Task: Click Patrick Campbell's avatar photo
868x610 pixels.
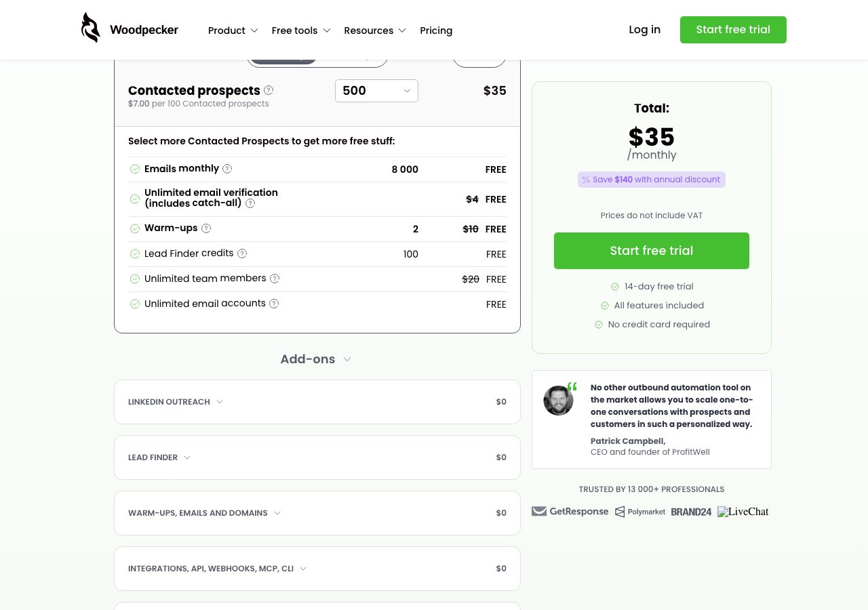Action: [x=558, y=401]
